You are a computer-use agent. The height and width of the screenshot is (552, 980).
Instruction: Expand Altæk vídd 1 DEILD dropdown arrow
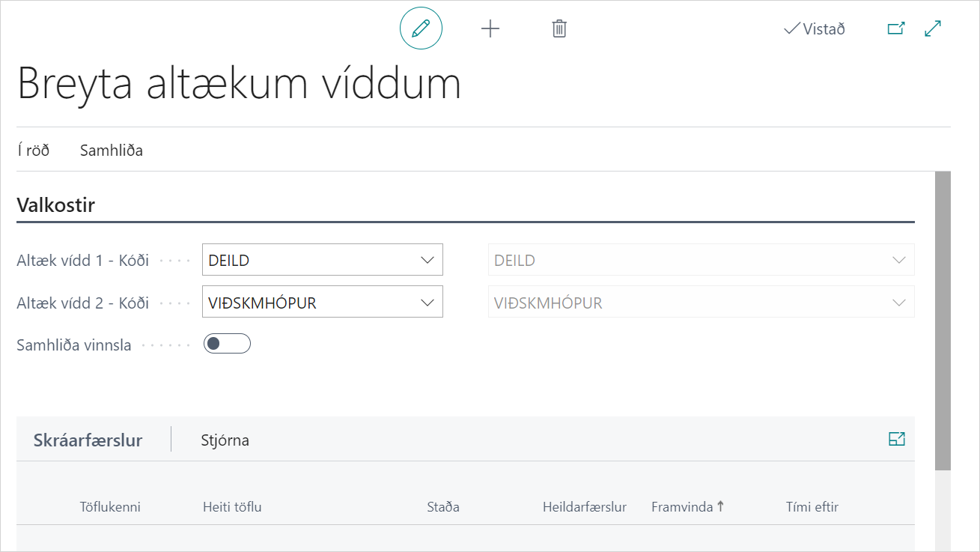(x=427, y=260)
